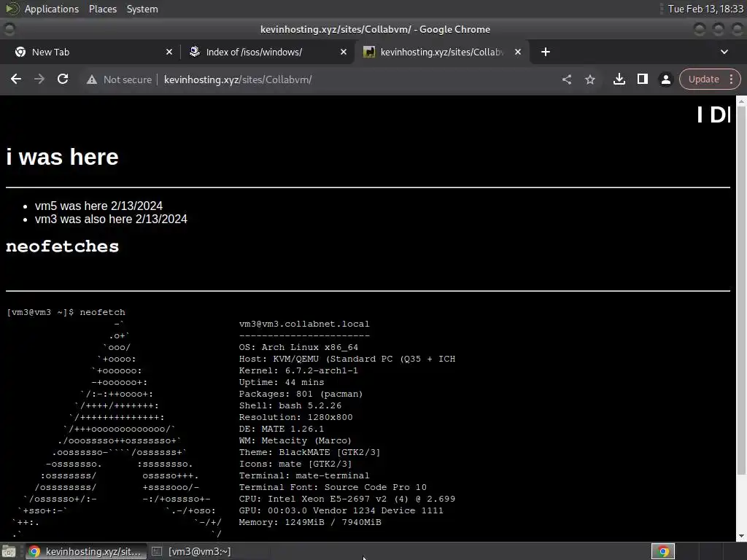This screenshot has width=747, height=560.
Task: Click the '[vm3@vm3 ~]$ neofetch' line
Action: pos(66,312)
